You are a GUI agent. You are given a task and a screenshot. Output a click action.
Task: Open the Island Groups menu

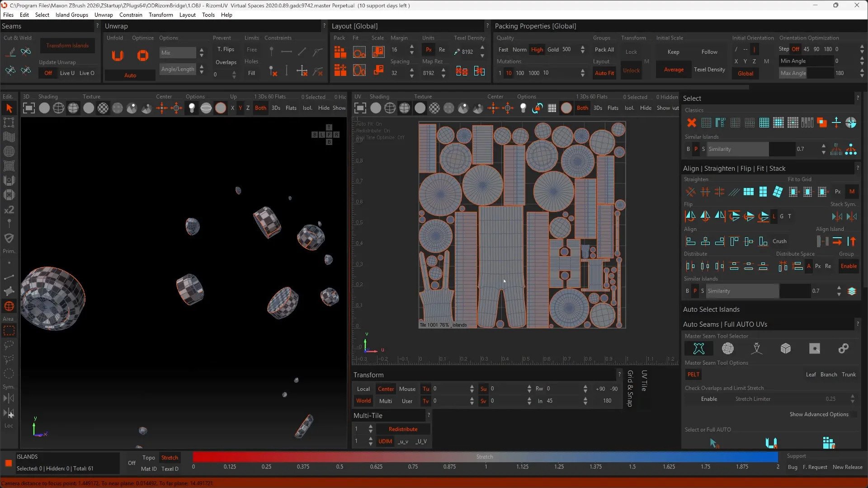[71, 14]
